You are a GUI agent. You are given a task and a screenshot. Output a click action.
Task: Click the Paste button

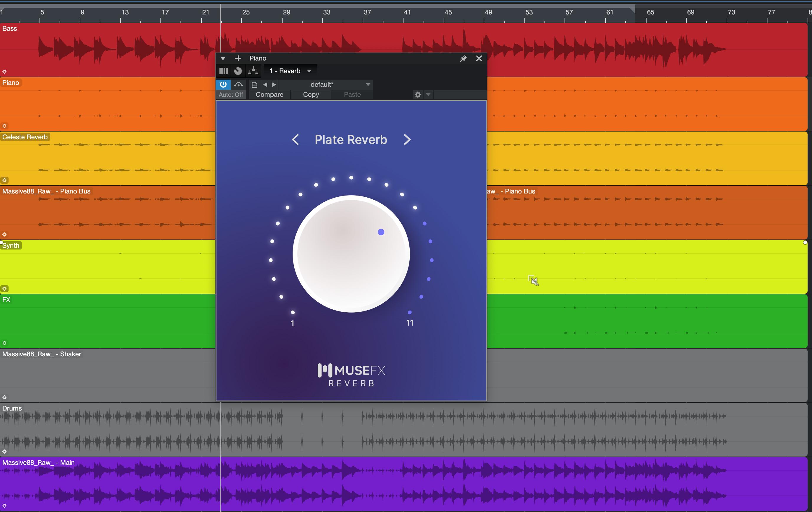coord(352,94)
